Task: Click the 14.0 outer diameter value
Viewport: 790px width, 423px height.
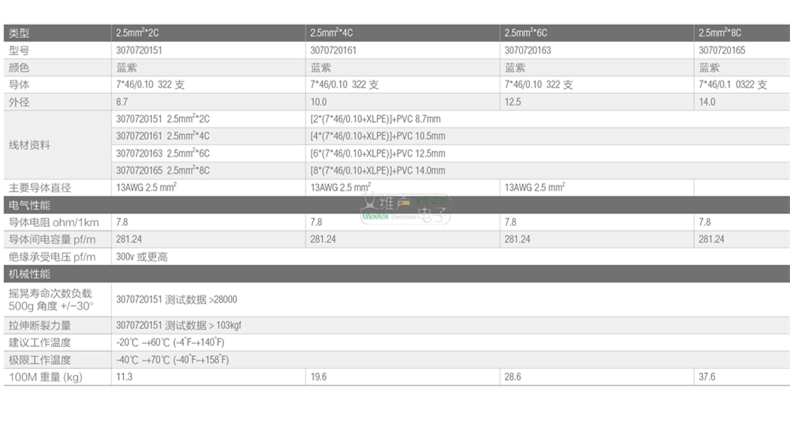Action: pyautogui.click(x=707, y=102)
